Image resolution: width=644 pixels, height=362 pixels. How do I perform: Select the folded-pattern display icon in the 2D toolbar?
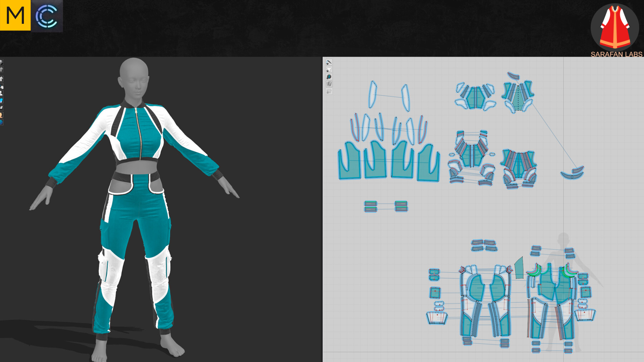(x=329, y=83)
